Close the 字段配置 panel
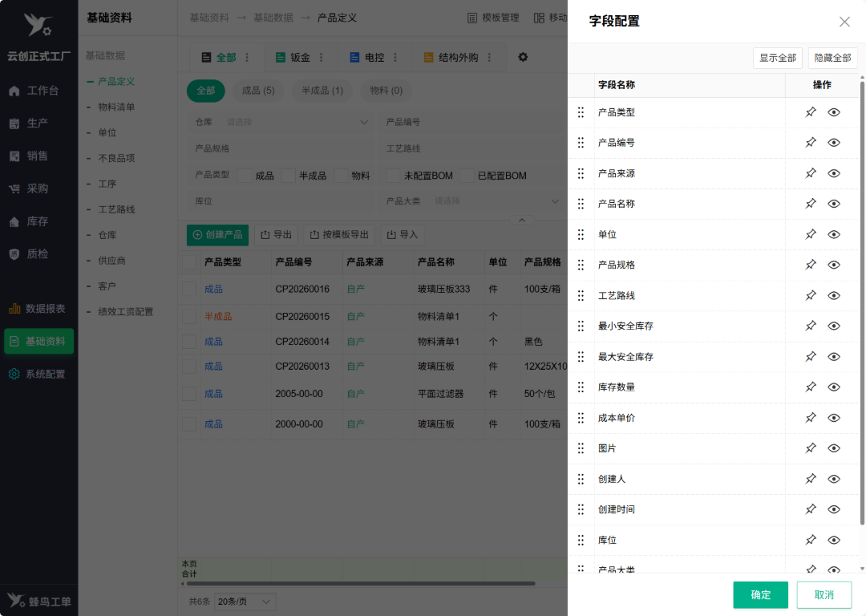The width and height of the screenshot is (866, 616). (x=844, y=22)
